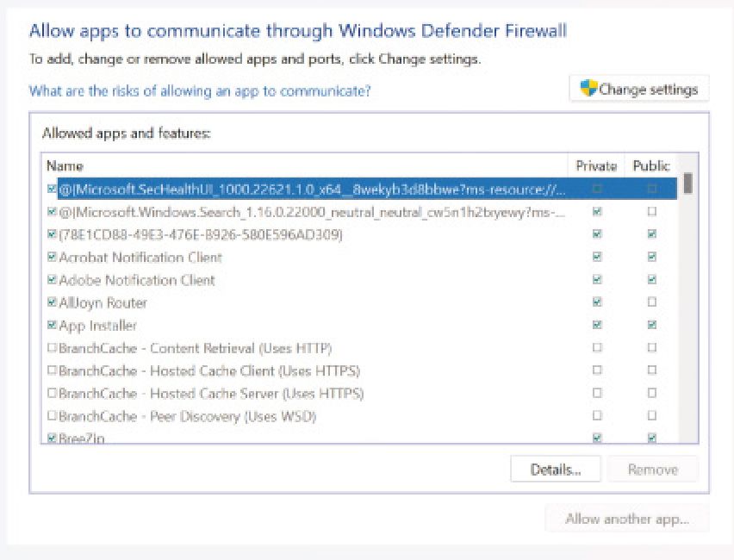
Task: Check Private for BranchCache Hosted Cache Client
Action: (597, 370)
